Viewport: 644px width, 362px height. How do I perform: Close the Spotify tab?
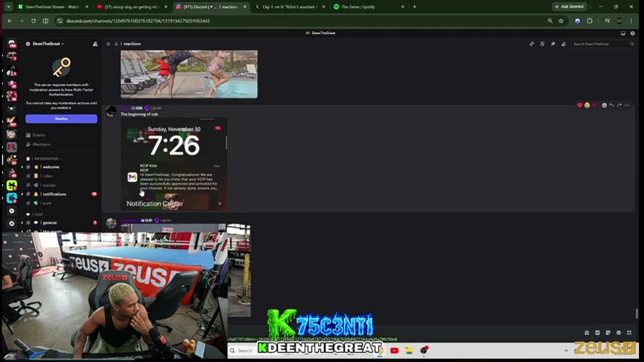click(x=403, y=7)
